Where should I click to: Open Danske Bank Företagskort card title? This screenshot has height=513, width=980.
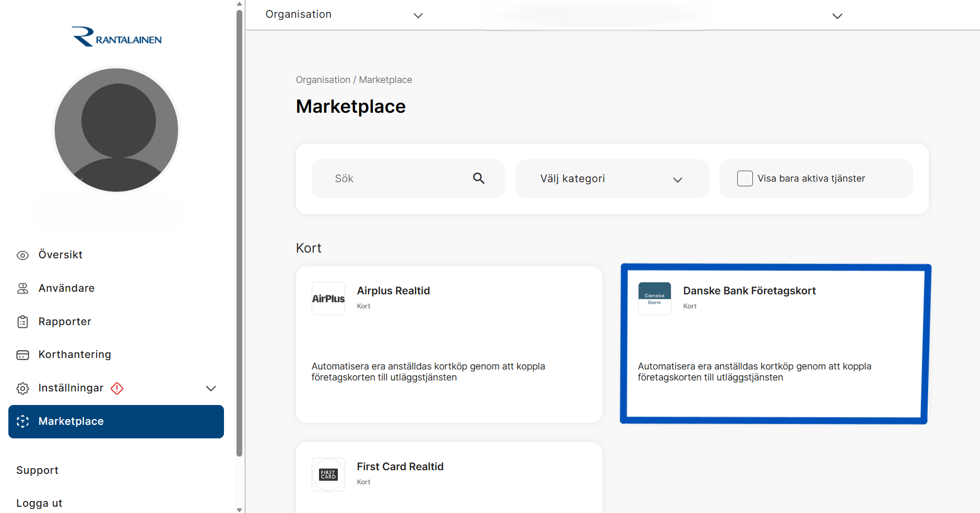coord(749,291)
